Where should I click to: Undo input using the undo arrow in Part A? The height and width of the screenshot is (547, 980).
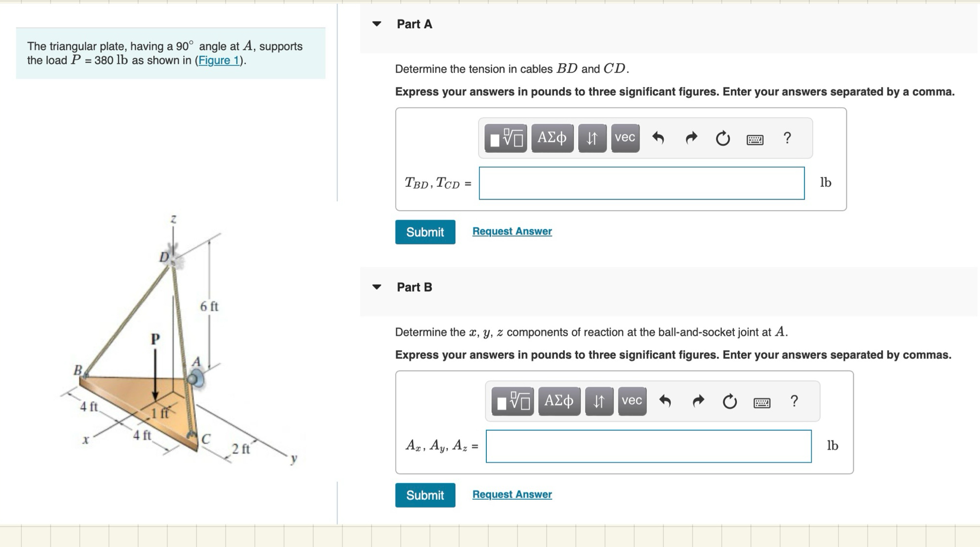click(x=659, y=138)
